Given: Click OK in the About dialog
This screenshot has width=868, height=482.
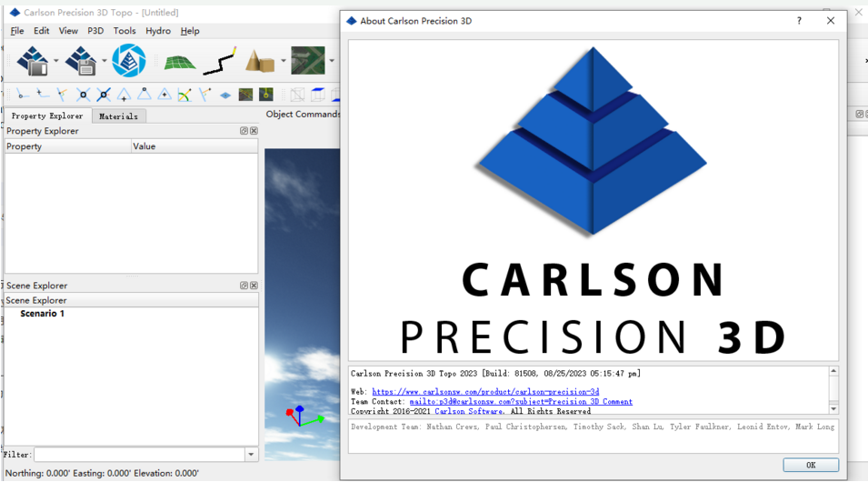Looking at the screenshot, I should 811,465.
